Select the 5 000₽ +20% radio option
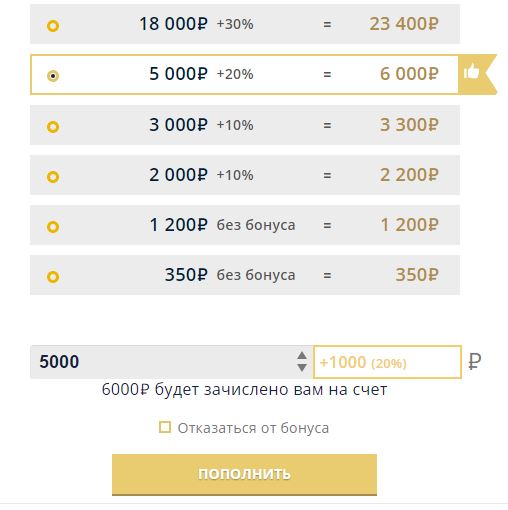The image size is (508, 510). point(53,76)
